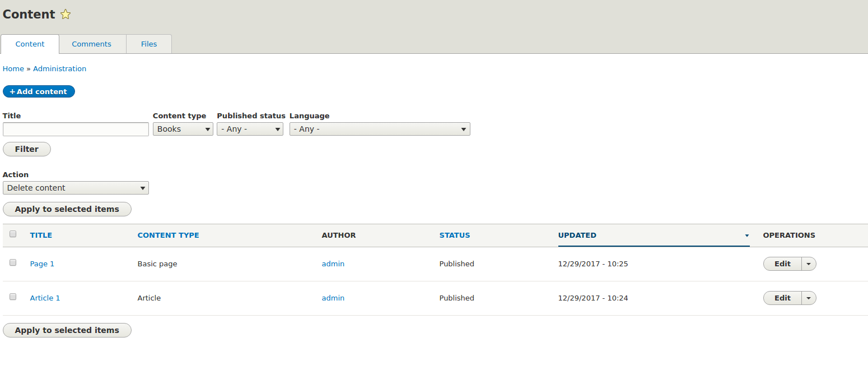Switch to the Files tab

coord(149,44)
